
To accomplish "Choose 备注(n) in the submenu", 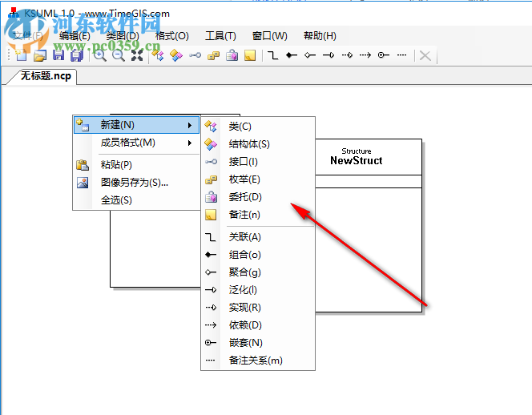I will pyautogui.click(x=258, y=215).
